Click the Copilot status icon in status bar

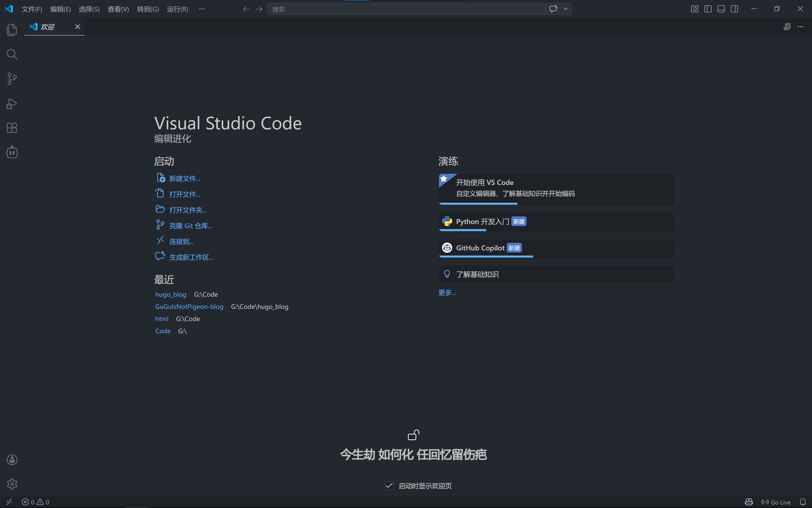[749, 502]
